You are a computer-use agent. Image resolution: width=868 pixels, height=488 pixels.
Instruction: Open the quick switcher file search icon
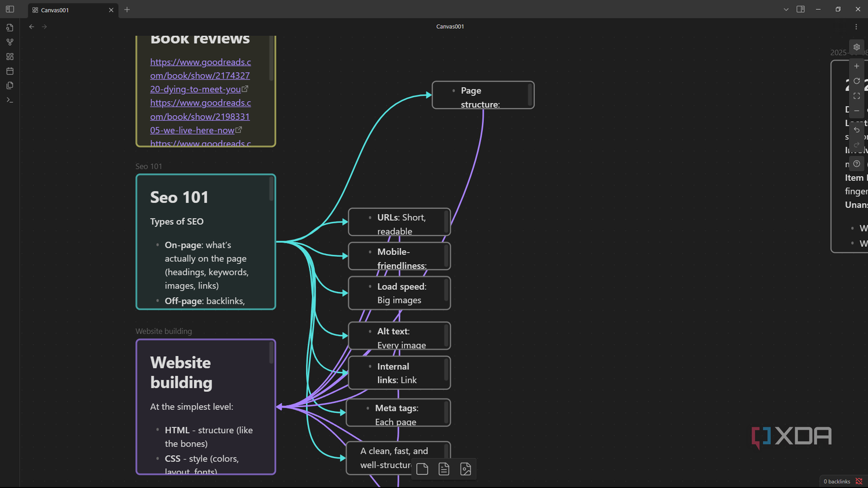click(10, 28)
